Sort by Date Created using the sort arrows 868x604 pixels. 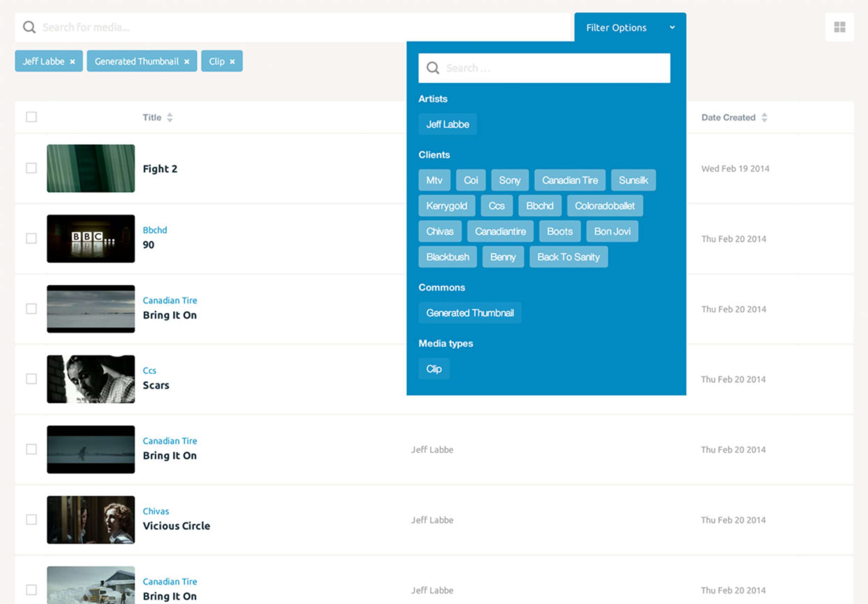(764, 118)
